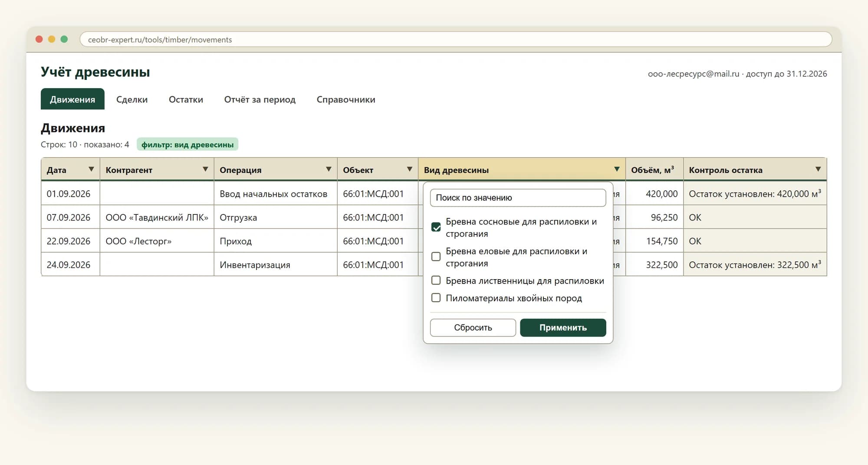Click the Приход operation cell

[x=275, y=241]
